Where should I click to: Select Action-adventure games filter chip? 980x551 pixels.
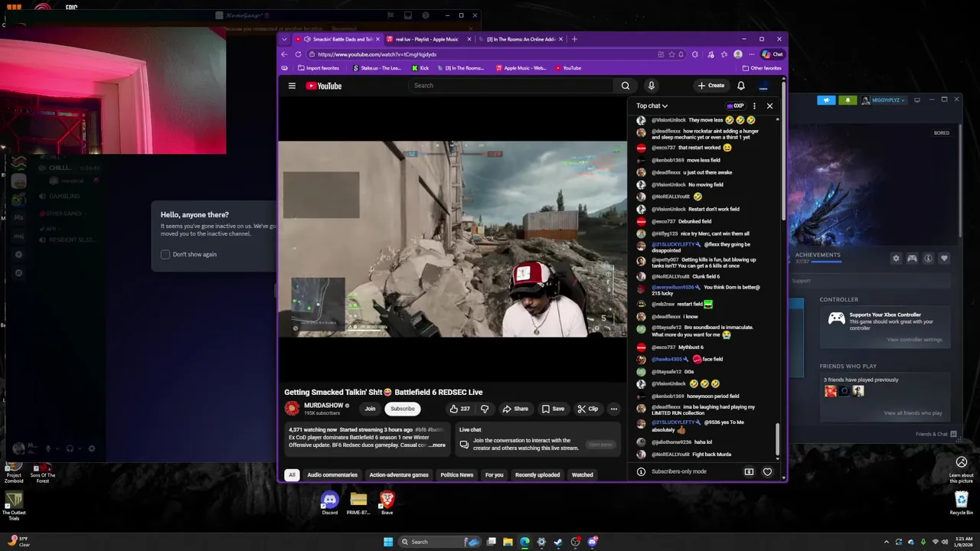399,475
